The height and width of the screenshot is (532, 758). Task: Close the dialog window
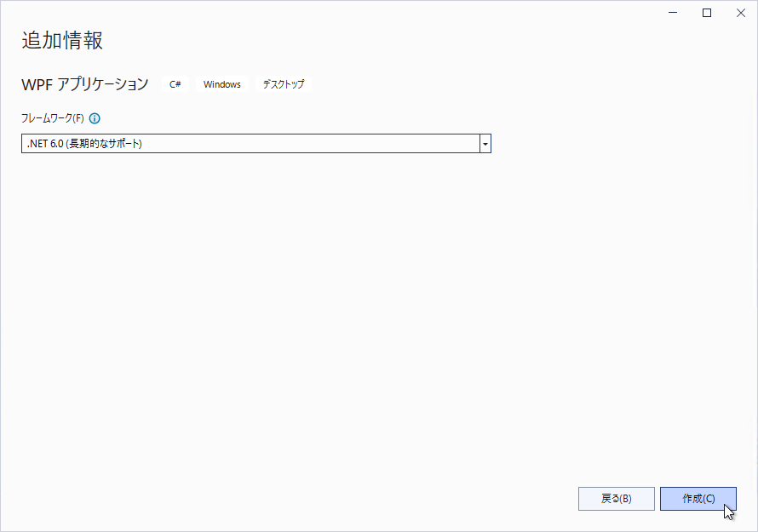click(x=741, y=13)
